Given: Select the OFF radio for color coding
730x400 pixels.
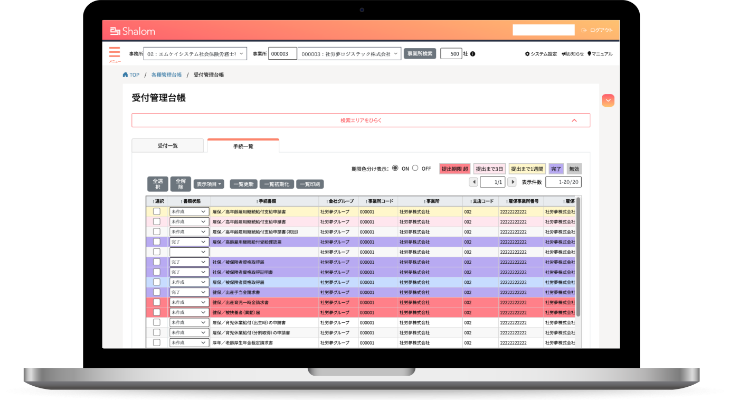Looking at the screenshot, I should click(x=415, y=168).
